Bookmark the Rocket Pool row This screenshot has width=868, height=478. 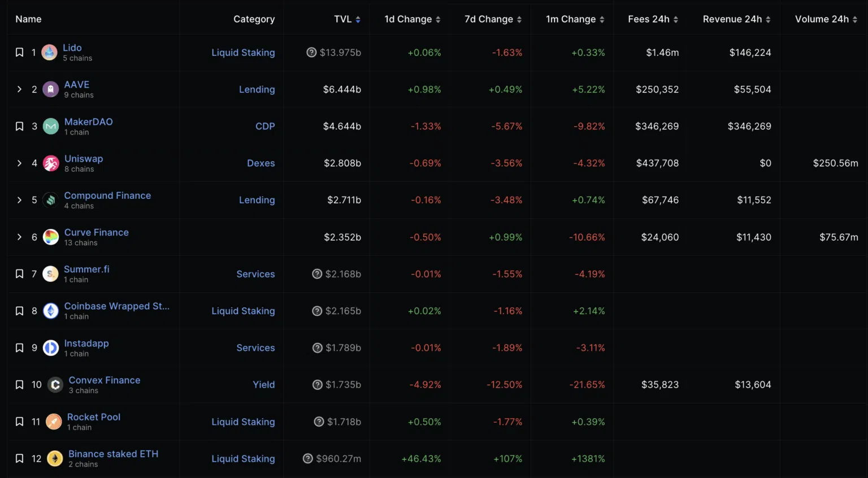click(19, 421)
